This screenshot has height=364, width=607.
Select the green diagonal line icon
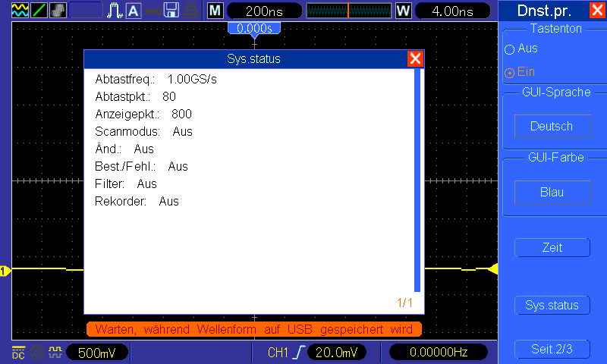coord(39,11)
